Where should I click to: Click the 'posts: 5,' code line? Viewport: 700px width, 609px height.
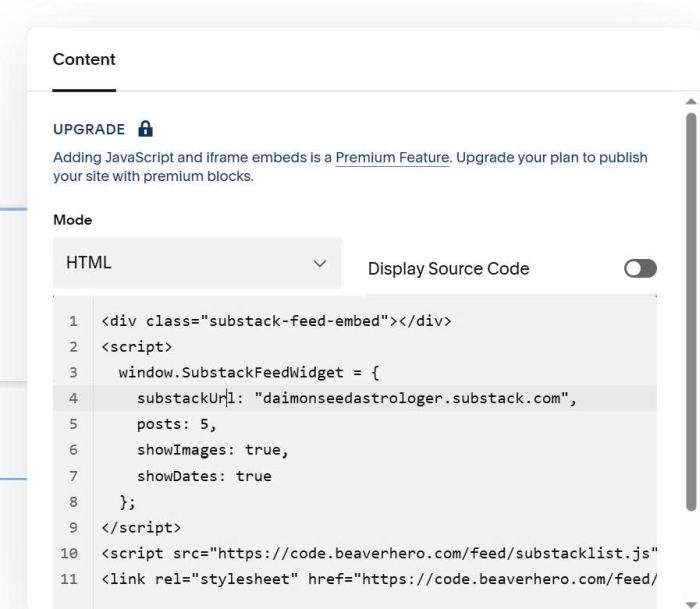coord(177,424)
